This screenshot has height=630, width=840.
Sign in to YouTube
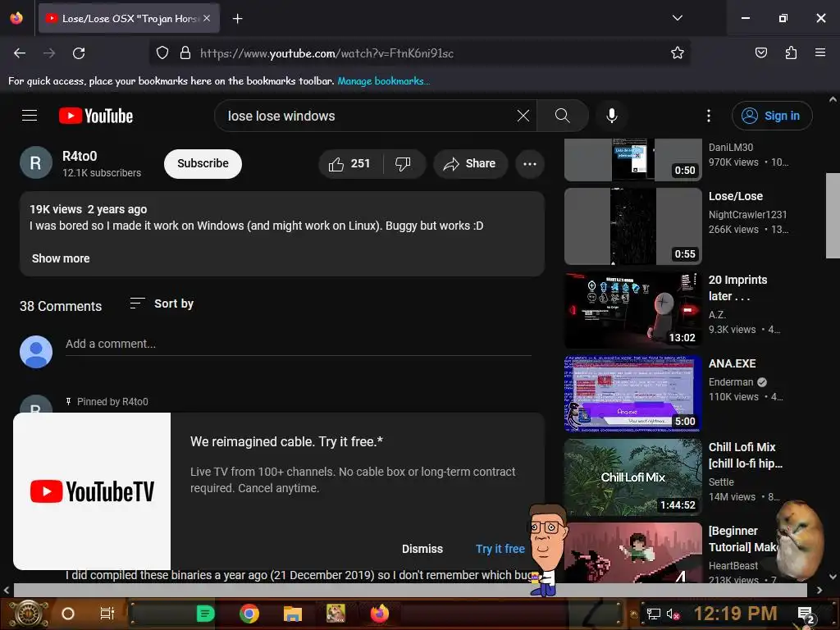pos(772,116)
